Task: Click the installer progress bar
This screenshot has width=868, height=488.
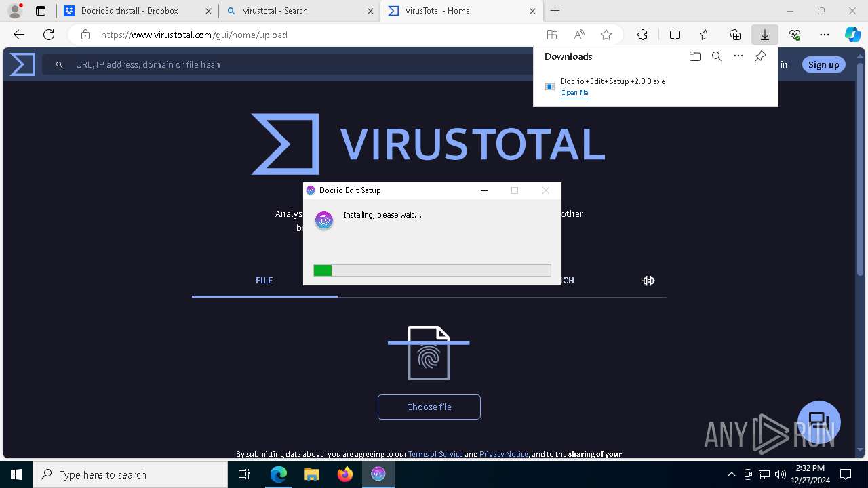Action: click(x=432, y=270)
